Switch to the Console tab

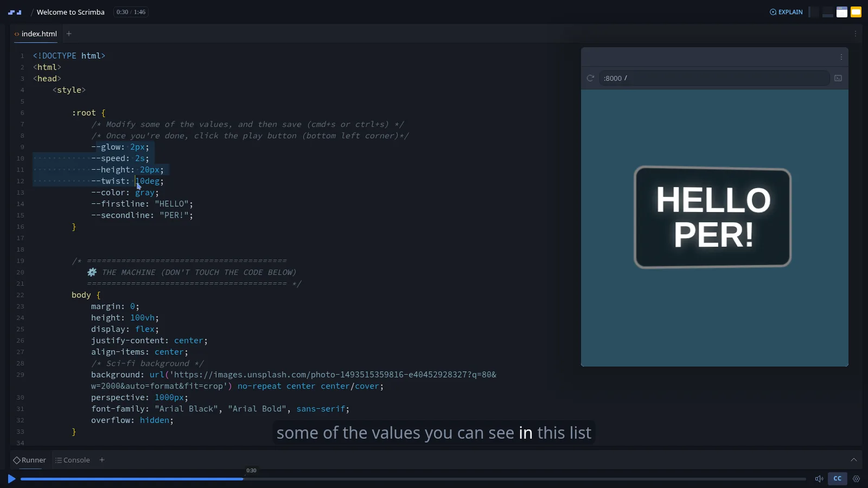(x=73, y=460)
